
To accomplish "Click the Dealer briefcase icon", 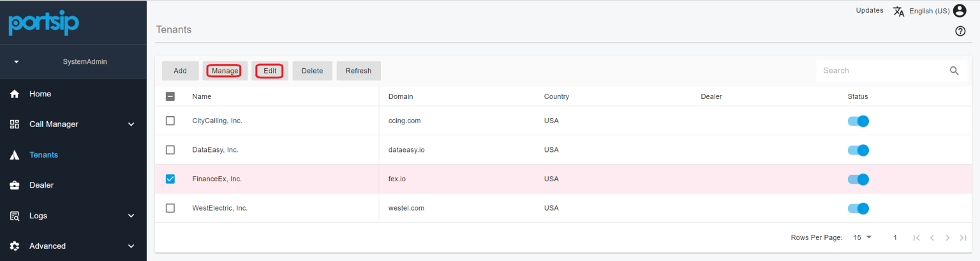I will pos(15,185).
